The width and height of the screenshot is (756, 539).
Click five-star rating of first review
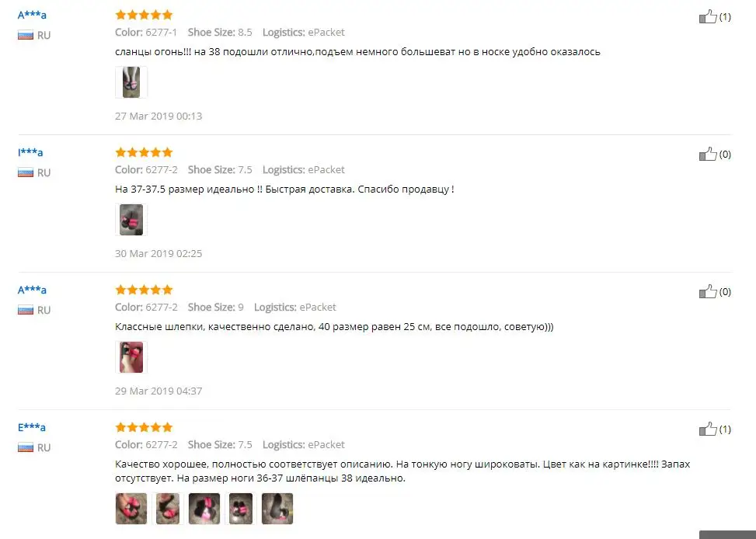coord(144,15)
